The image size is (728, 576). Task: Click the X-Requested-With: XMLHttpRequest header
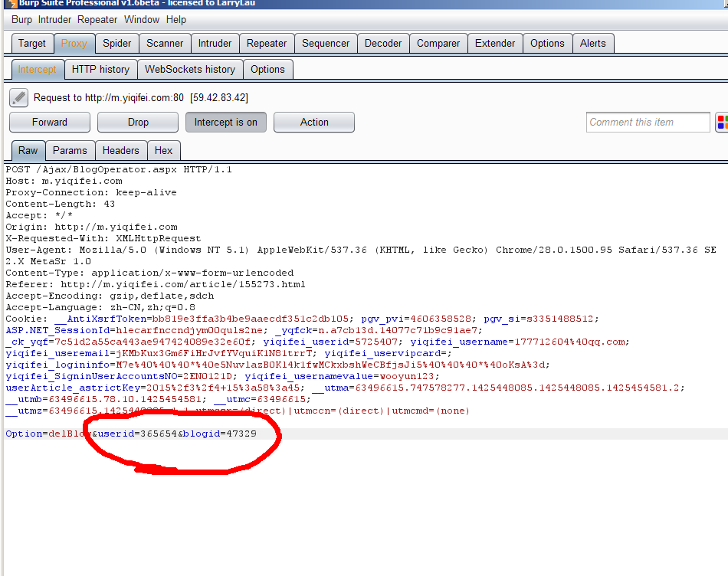[103, 238]
